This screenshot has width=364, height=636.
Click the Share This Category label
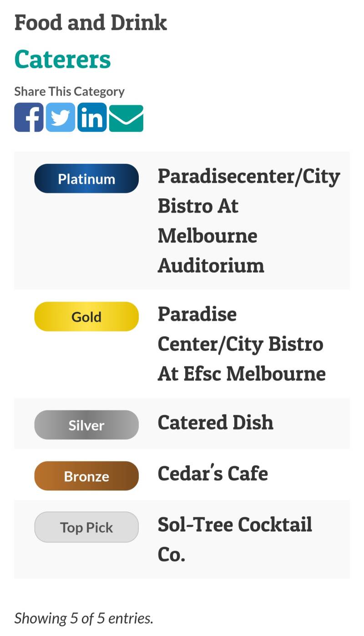click(x=69, y=91)
